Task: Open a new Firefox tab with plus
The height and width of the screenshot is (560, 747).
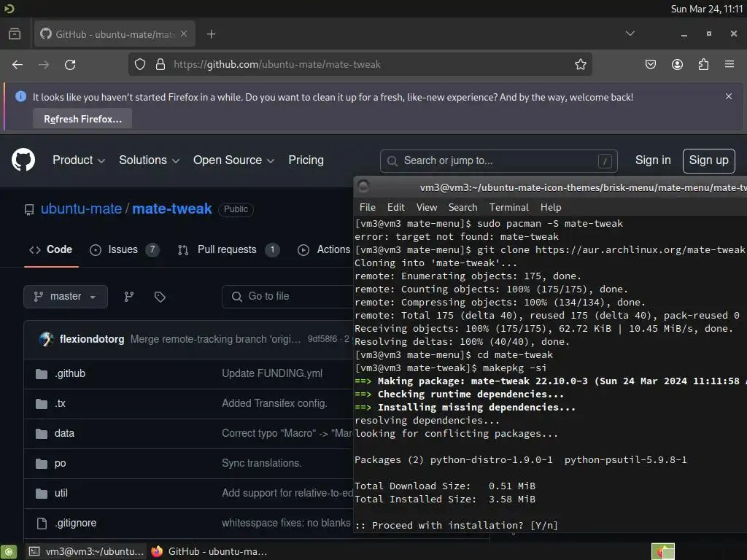Action: pos(212,34)
